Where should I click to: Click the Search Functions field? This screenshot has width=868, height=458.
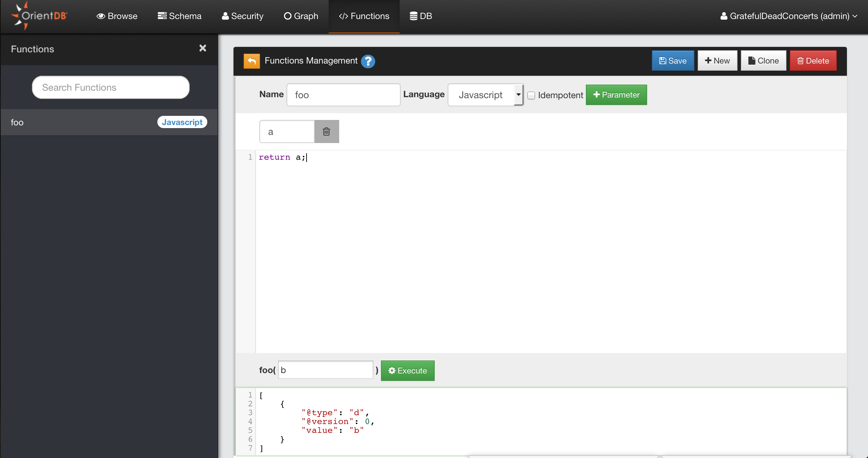(110, 87)
